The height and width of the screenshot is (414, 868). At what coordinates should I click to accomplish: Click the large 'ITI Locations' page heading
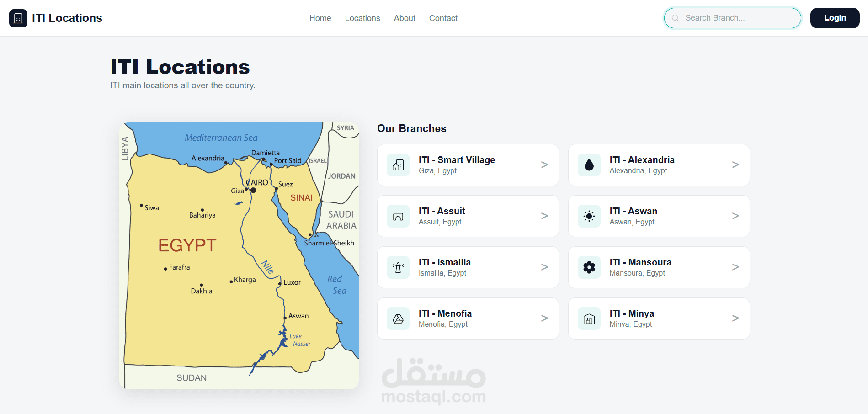pos(180,67)
